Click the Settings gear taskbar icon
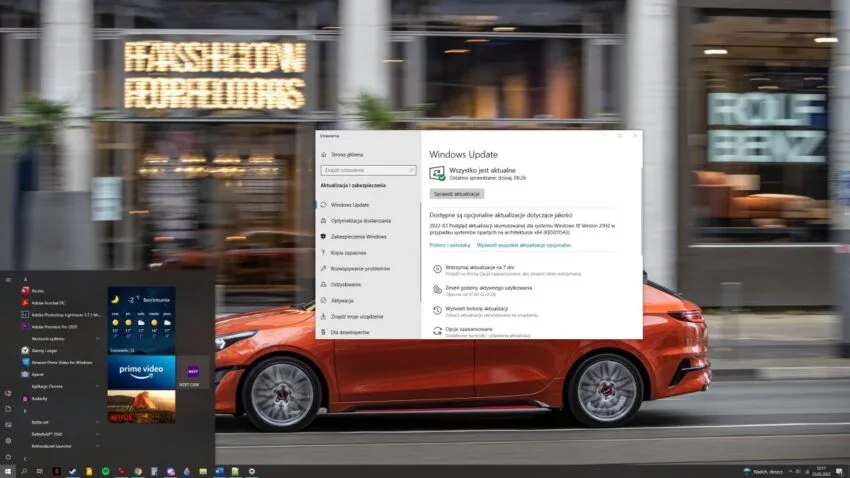Image resolution: width=850 pixels, height=478 pixels. [252, 471]
